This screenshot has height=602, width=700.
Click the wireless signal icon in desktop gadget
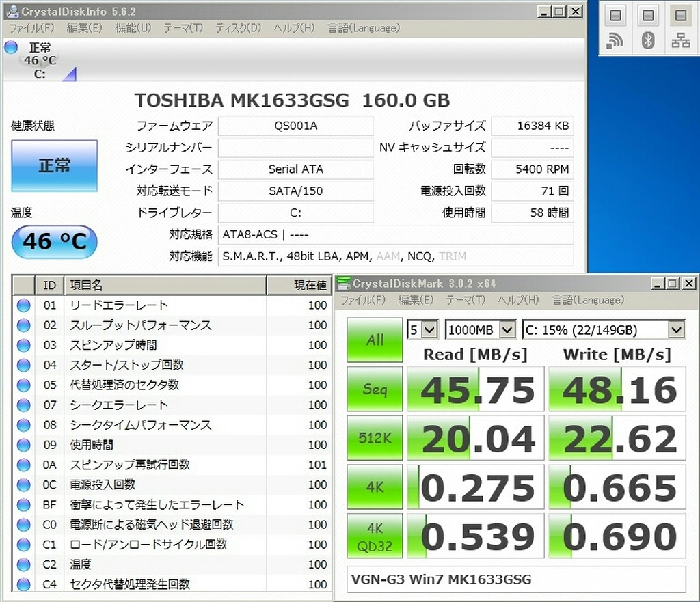[x=615, y=41]
